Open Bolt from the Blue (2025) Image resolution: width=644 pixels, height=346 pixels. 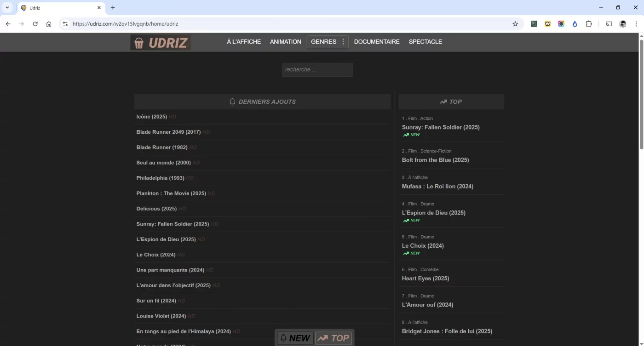(435, 160)
